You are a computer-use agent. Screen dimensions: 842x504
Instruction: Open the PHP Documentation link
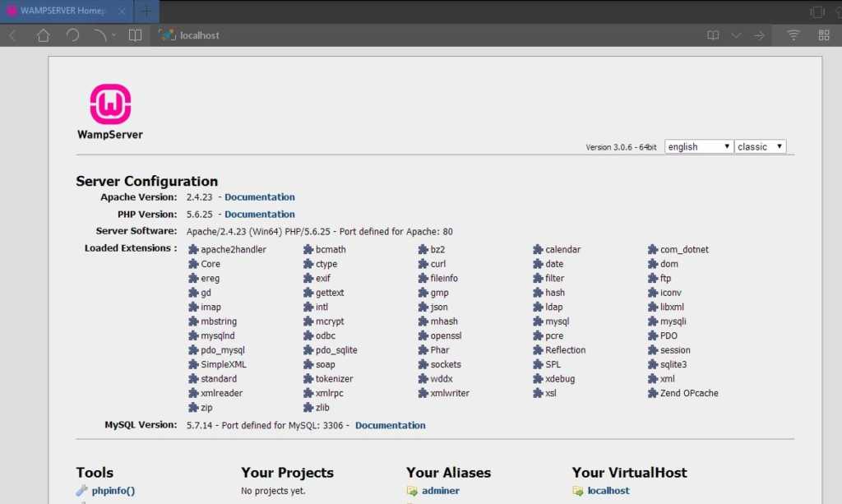pos(259,215)
